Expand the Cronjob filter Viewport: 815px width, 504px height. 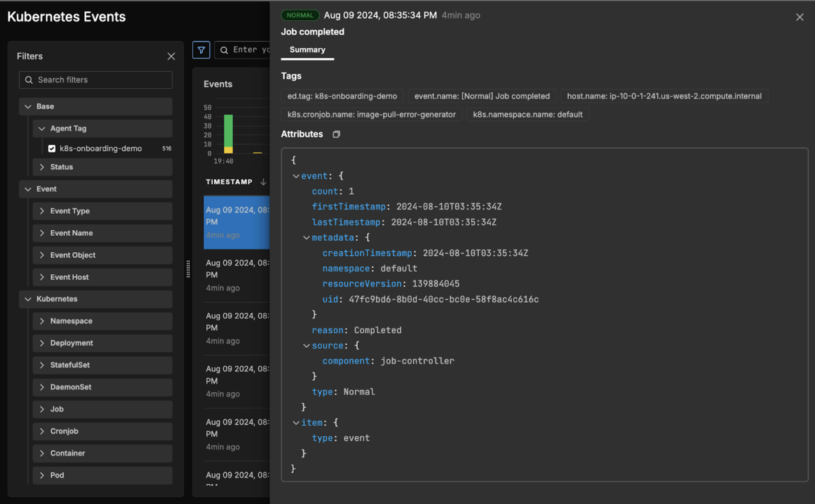[42, 431]
